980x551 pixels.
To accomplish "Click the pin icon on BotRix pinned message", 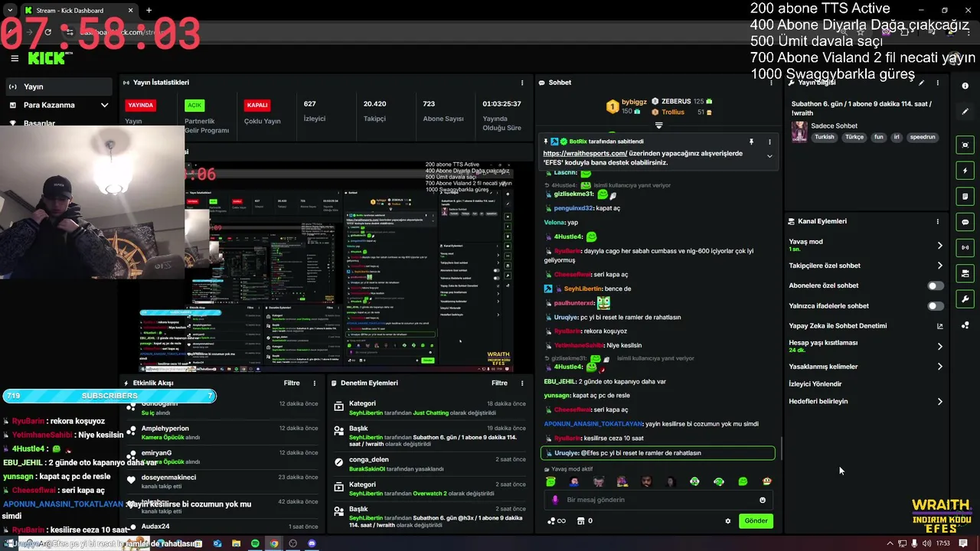I will click(x=751, y=142).
